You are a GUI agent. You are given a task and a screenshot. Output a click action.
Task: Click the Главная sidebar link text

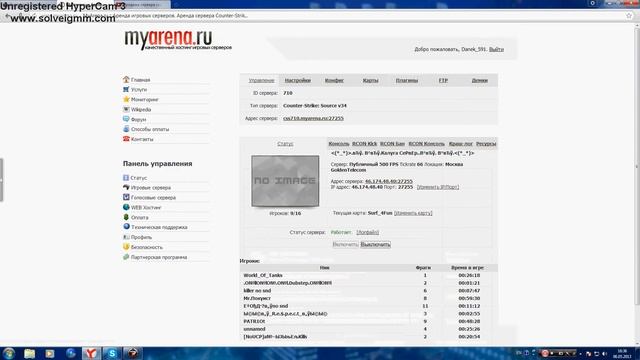(x=140, y=80)
